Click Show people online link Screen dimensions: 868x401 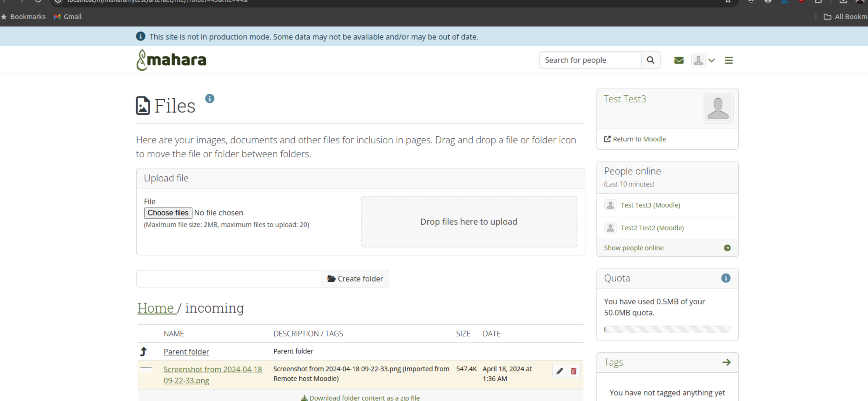pyautogui.click(x=633, y=248)
